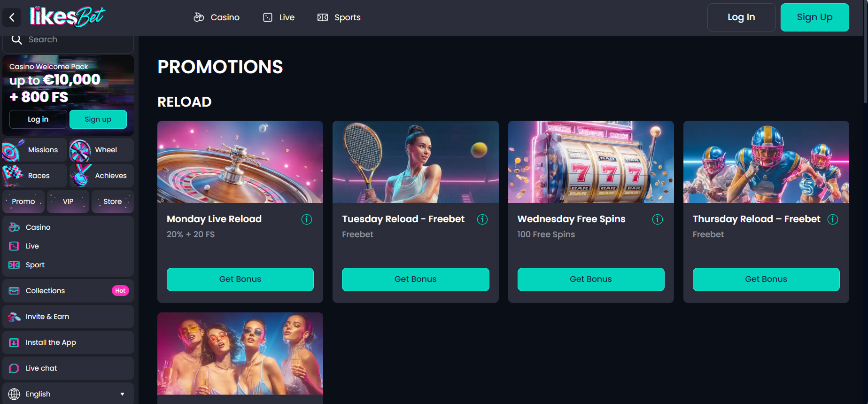
Task: Open Achieves medal icon
Action: (80, 176)
